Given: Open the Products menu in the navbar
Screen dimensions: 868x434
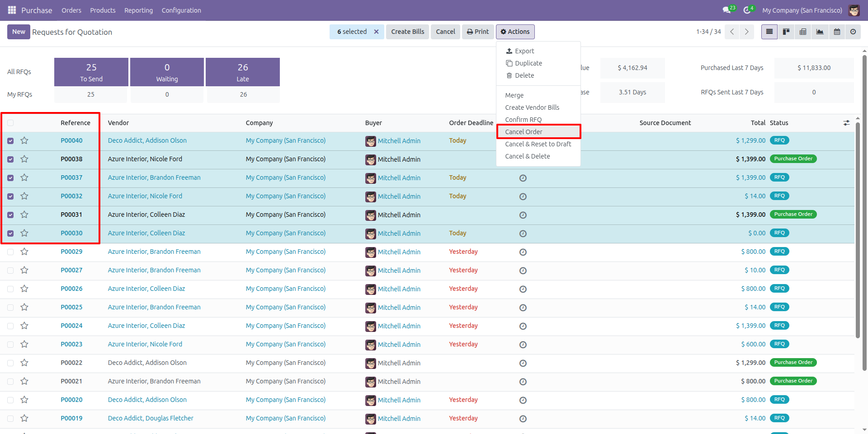Looking at the screenshot, I should (103, 10).
